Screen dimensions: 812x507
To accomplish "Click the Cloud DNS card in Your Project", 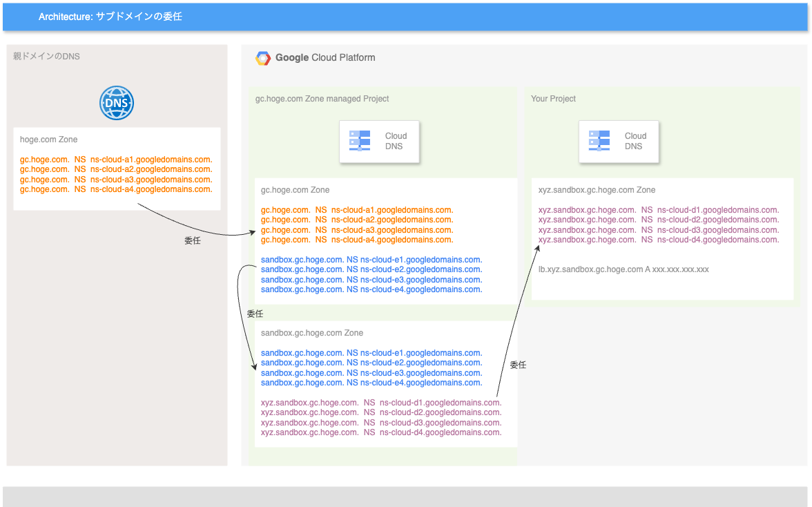I will pos(619,141).
